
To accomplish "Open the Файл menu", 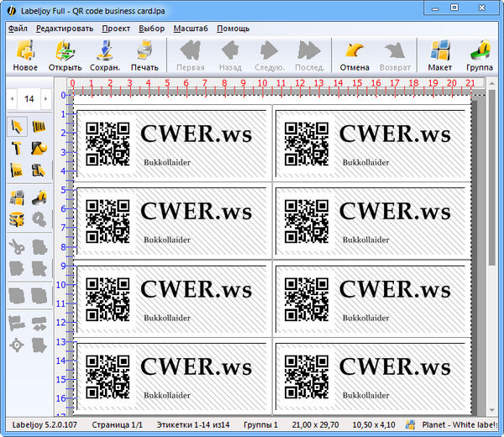I will tap(18, 28).
